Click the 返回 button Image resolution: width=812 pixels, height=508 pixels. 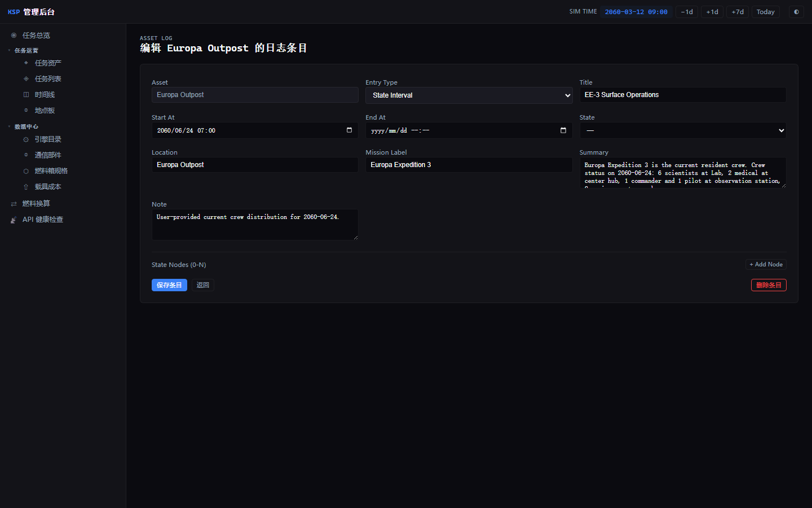(x=203, y=285)
